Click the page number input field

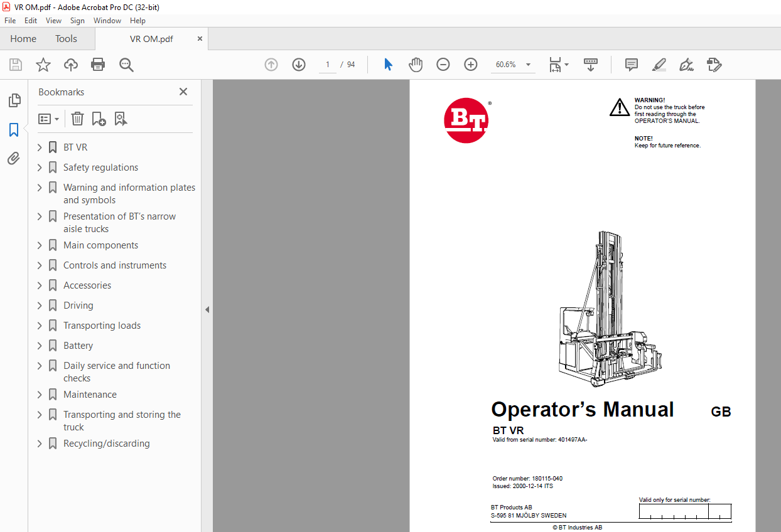coord(327,65)
